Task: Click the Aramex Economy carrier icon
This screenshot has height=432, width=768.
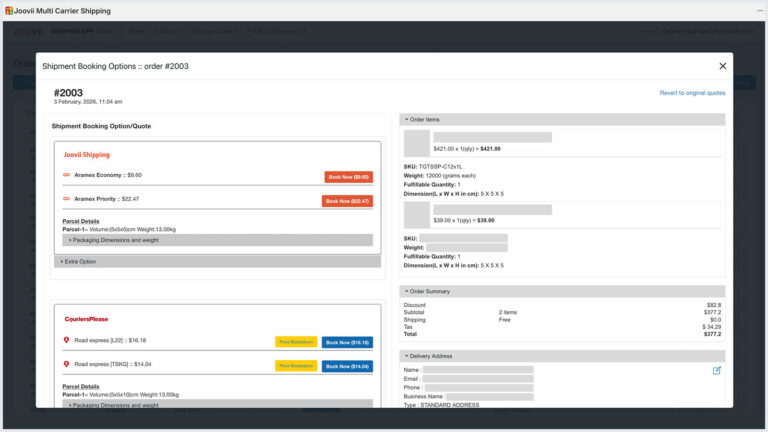Action: click(x=66, y=175)
